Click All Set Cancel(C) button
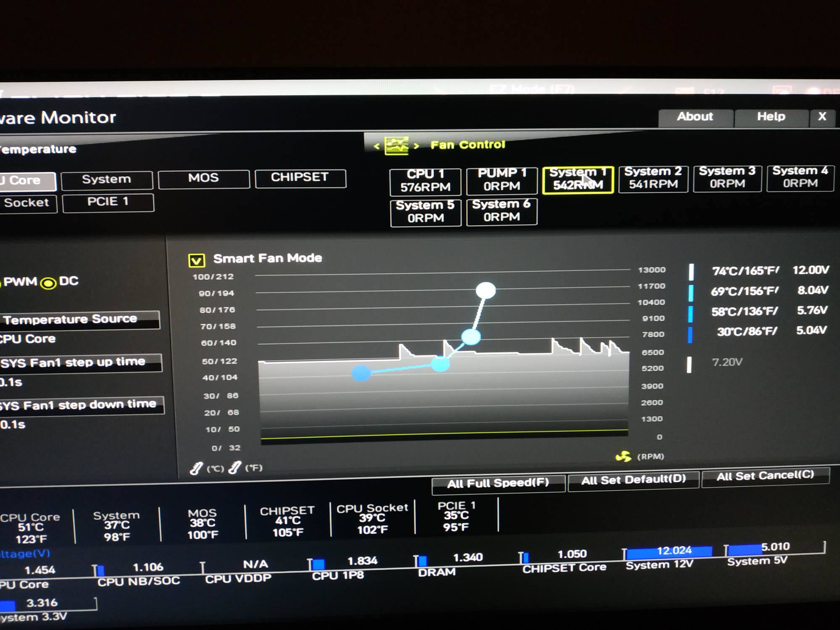The width and height of the screenshot is (840, 630). pos(766,477)
